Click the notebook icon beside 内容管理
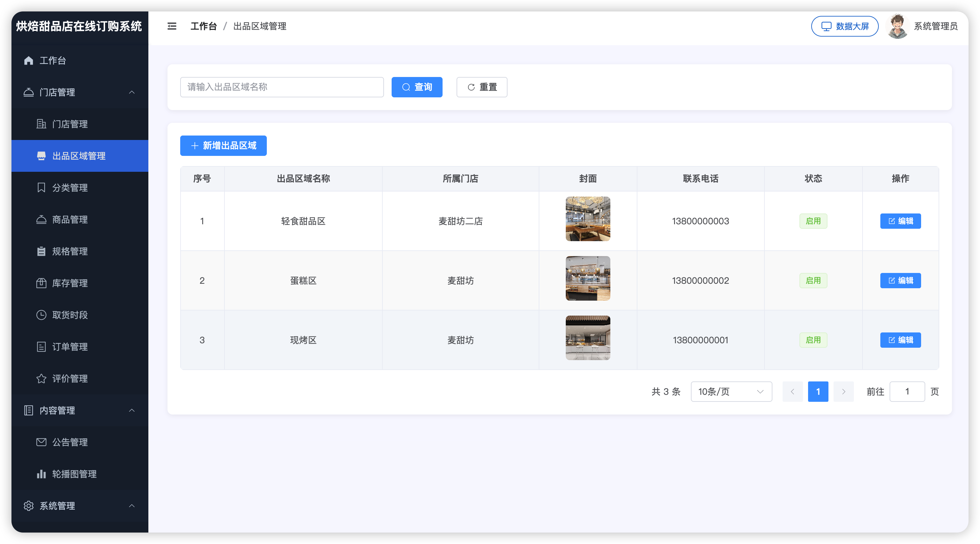Image resolution: width=980 pixels, height=544 pixels. (x=29, y=411)
